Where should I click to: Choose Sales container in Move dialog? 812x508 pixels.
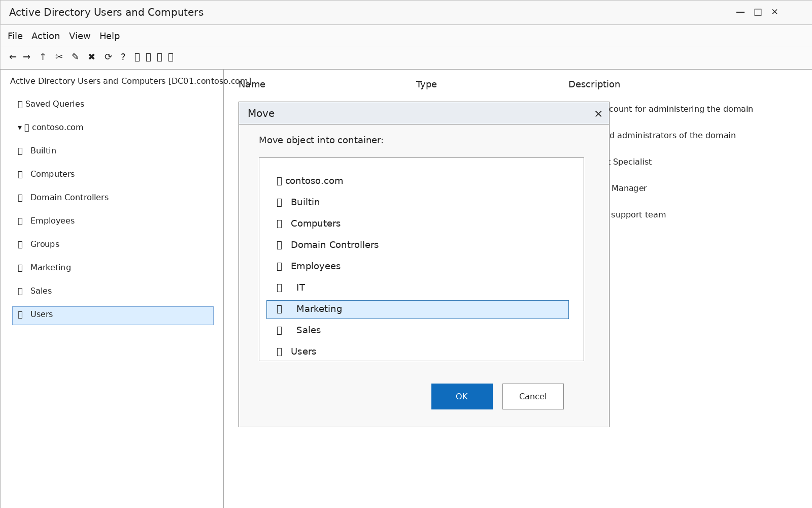(299, 330)
